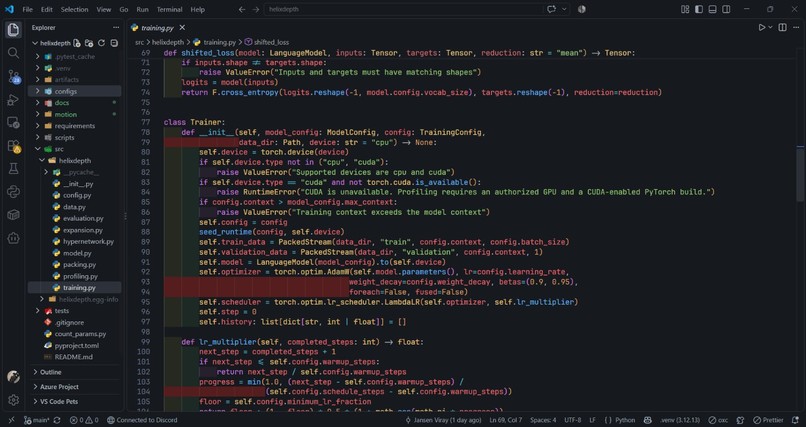
Task: Toggle the bottom panel visibility
Action: [x=712, y=9]
